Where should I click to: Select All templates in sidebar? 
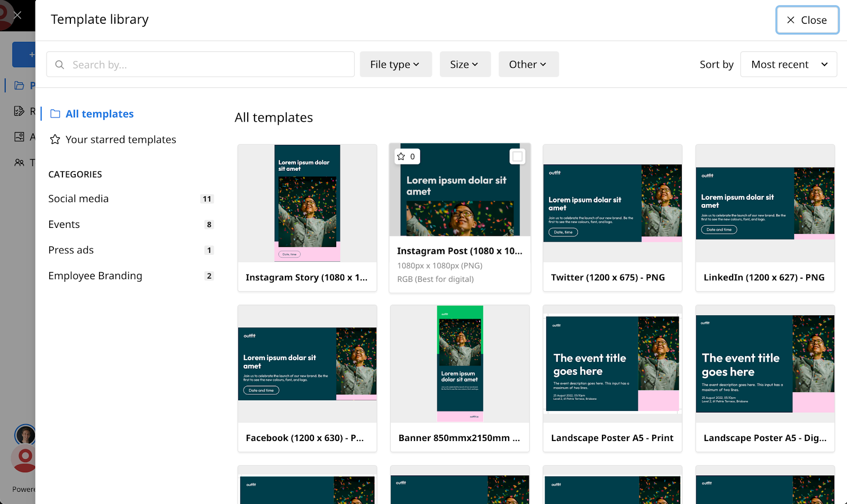click(x=92, y=114)
